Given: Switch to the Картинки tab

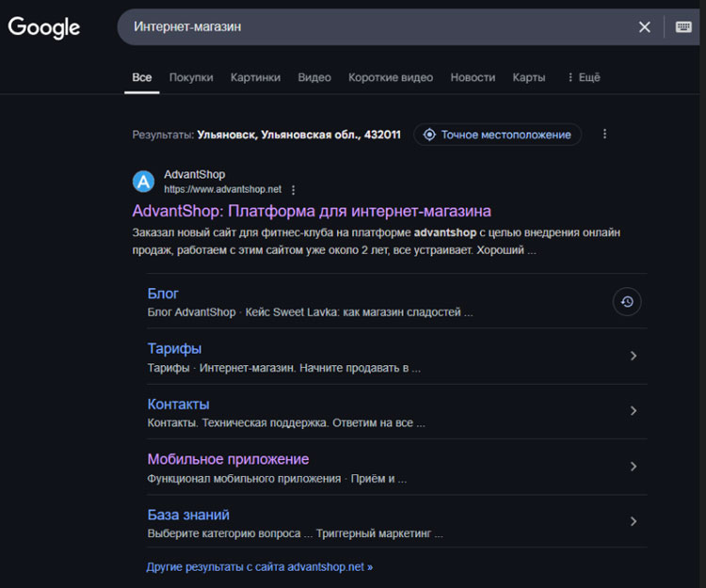Looking at the screenshot, I should 255,77.
